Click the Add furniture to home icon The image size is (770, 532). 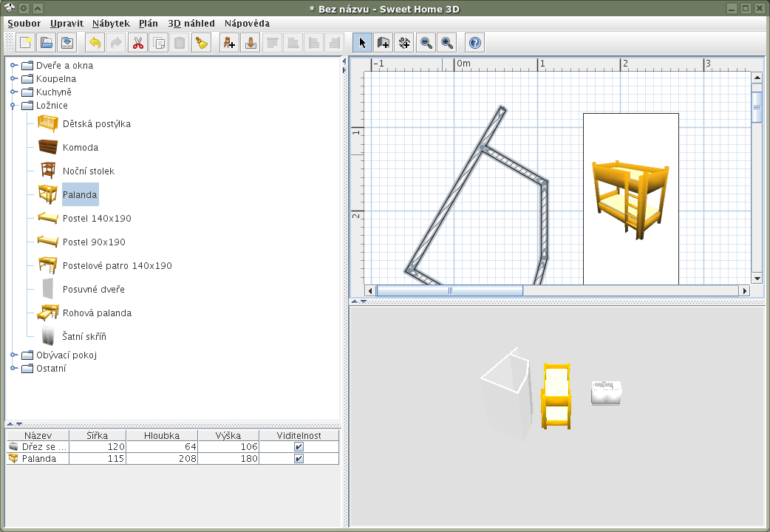229,44
